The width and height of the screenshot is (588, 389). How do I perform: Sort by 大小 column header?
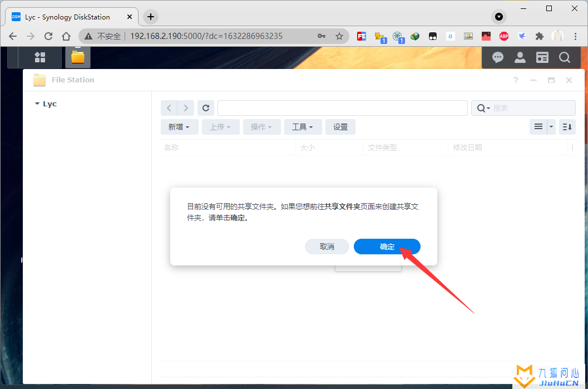click(329, 147)
